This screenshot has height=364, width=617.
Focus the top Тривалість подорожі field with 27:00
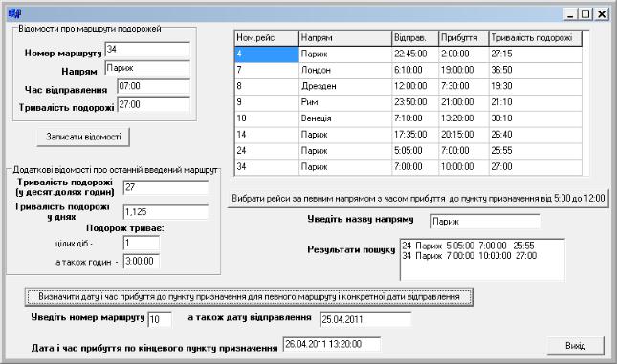[x=153, y=104]
